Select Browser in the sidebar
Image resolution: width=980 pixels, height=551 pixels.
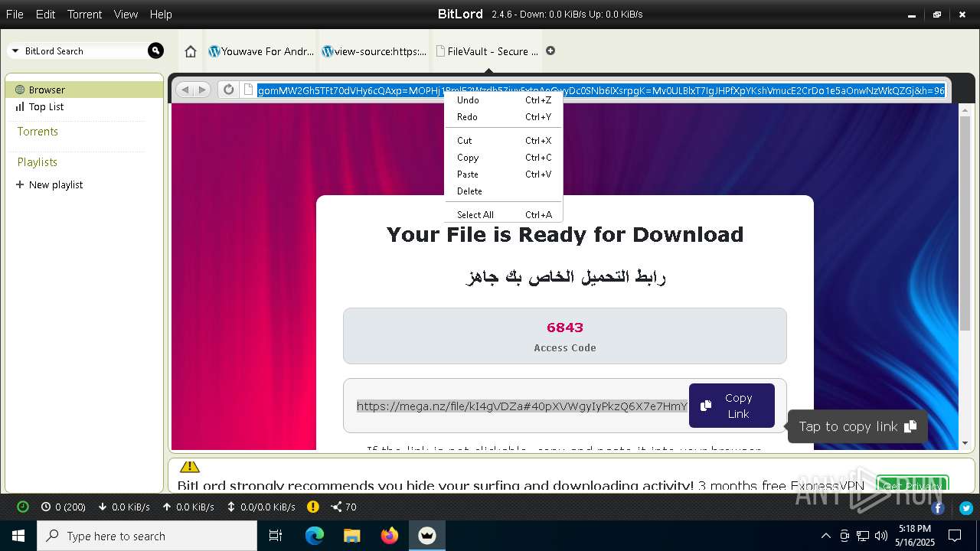[x=84, y=90]
